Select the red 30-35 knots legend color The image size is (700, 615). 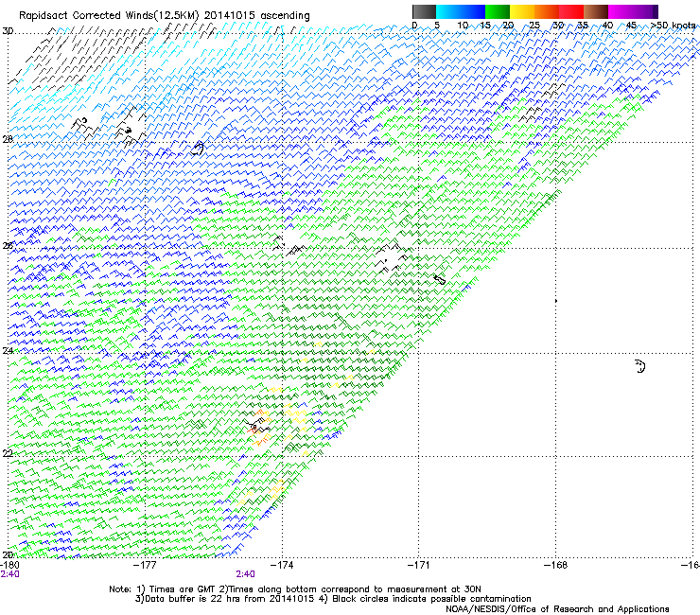(x=571, y=11)
